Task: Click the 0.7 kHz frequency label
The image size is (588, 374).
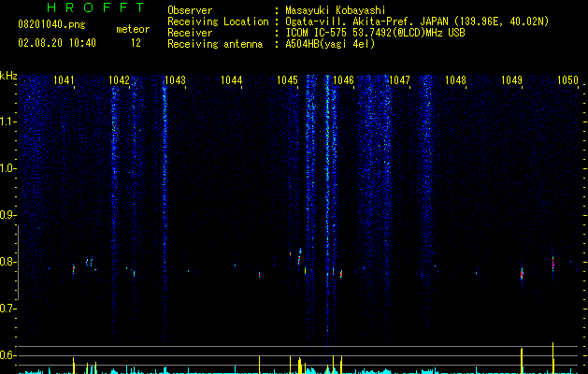Action: 7,309
